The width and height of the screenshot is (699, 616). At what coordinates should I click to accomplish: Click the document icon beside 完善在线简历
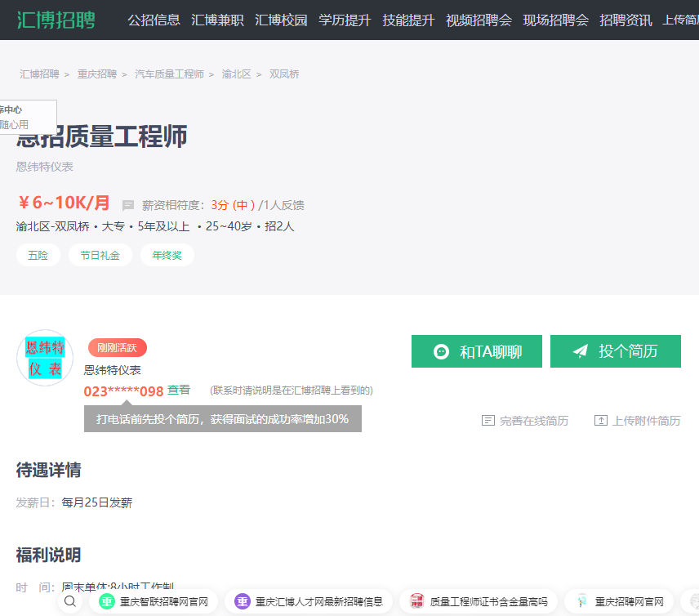pyautogui.click(x=488, y=421)
